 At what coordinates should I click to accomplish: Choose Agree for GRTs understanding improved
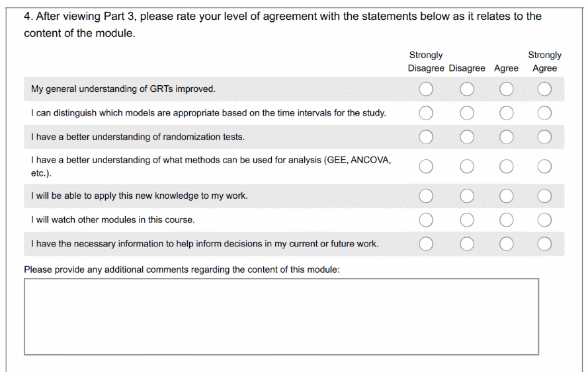tap(506, 89)
